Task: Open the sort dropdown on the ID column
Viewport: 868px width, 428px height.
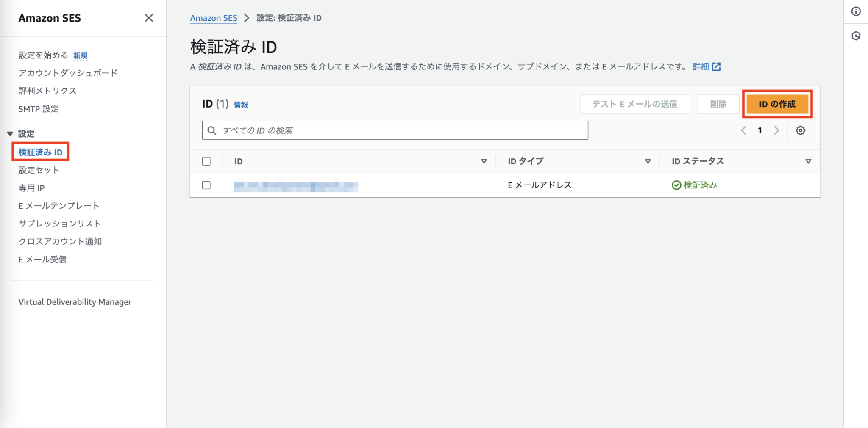Action: click(x=484, y=161)
